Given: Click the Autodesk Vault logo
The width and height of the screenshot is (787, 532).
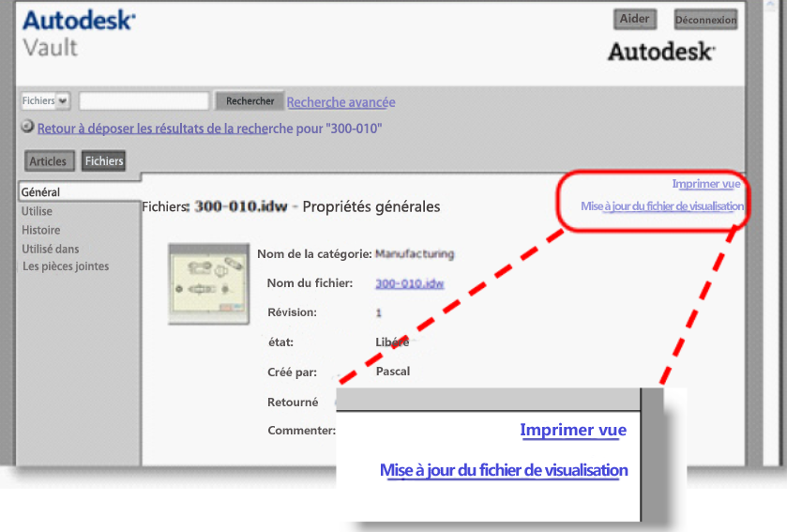Looking at the screenshot, I should click(79, 34).
